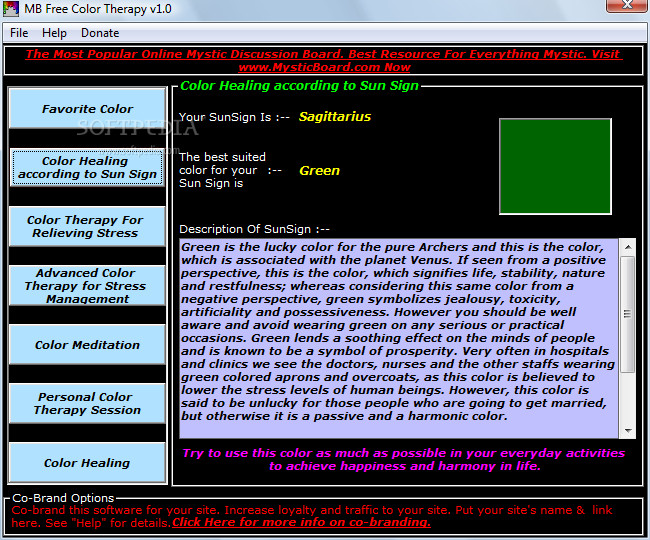Open the Most Popular Online Mystic Discussion Board link
This screenshot has width=650, height=540.
click(x=323, y=54)
